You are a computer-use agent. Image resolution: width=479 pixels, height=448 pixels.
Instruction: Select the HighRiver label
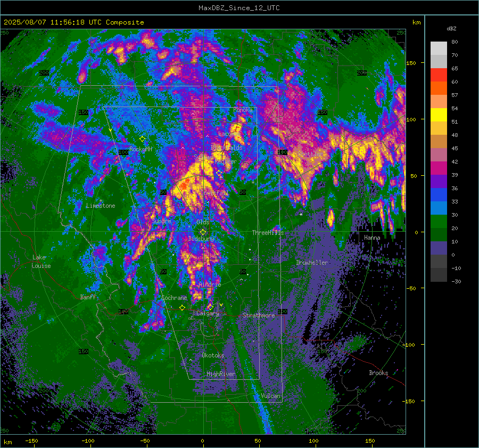coord(221,374)
